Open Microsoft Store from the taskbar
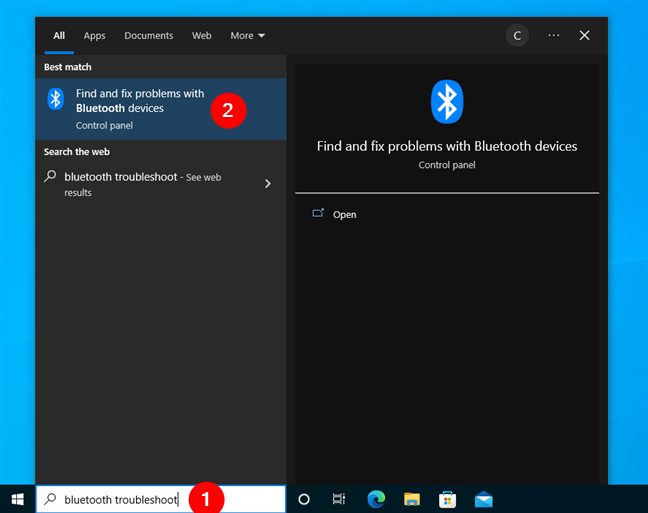This screenshot has width=648, height=513. (x=448, y=499)
